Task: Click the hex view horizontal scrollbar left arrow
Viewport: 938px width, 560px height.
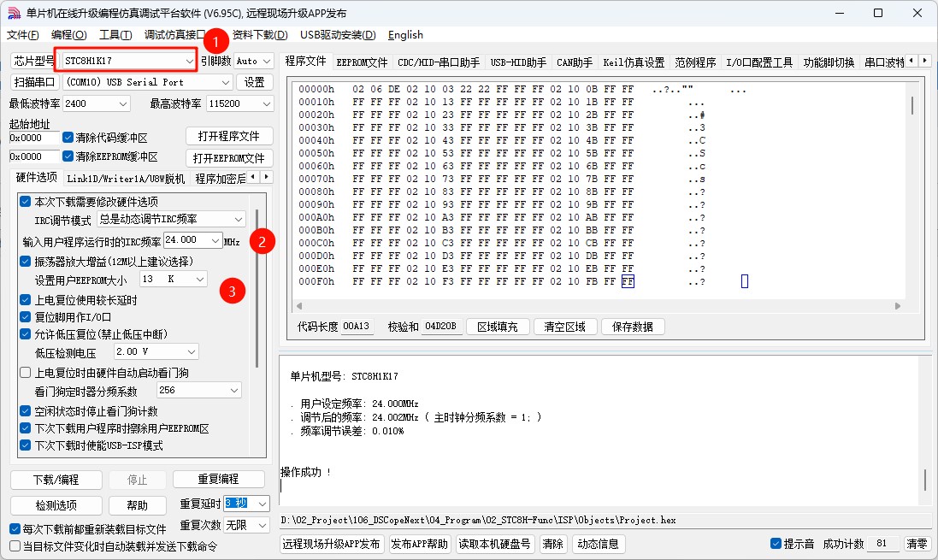Action: click(299, 306)
